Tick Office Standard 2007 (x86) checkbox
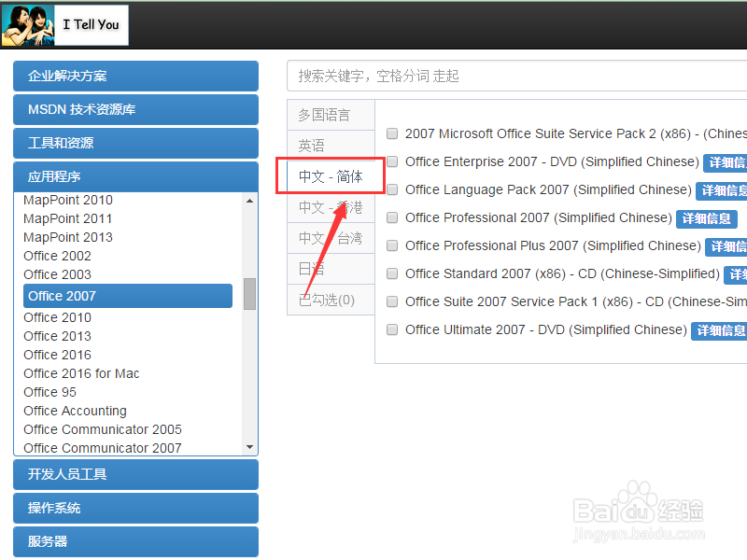 pos(392,273)
